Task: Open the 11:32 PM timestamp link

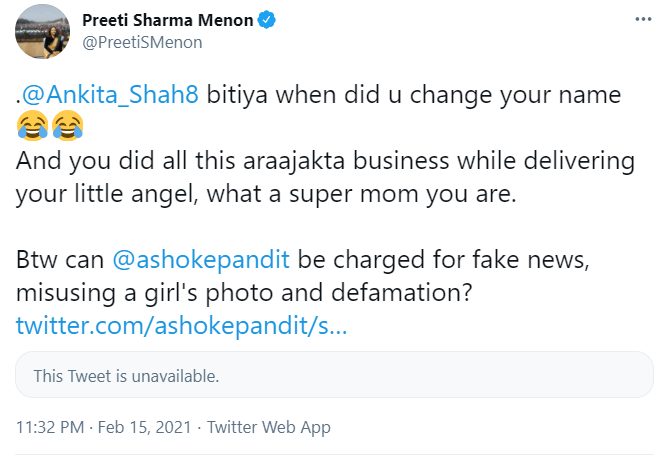Action: [x=50, y=427]
